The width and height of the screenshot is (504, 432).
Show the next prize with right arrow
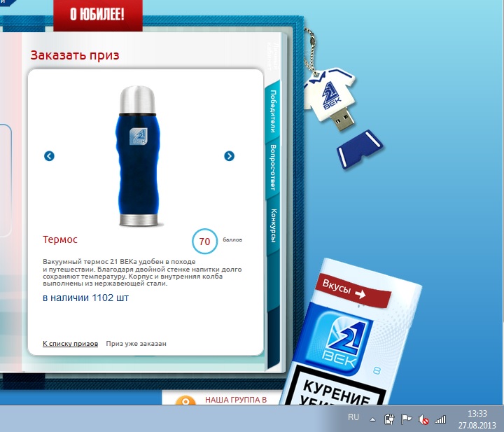click(229, 156)
